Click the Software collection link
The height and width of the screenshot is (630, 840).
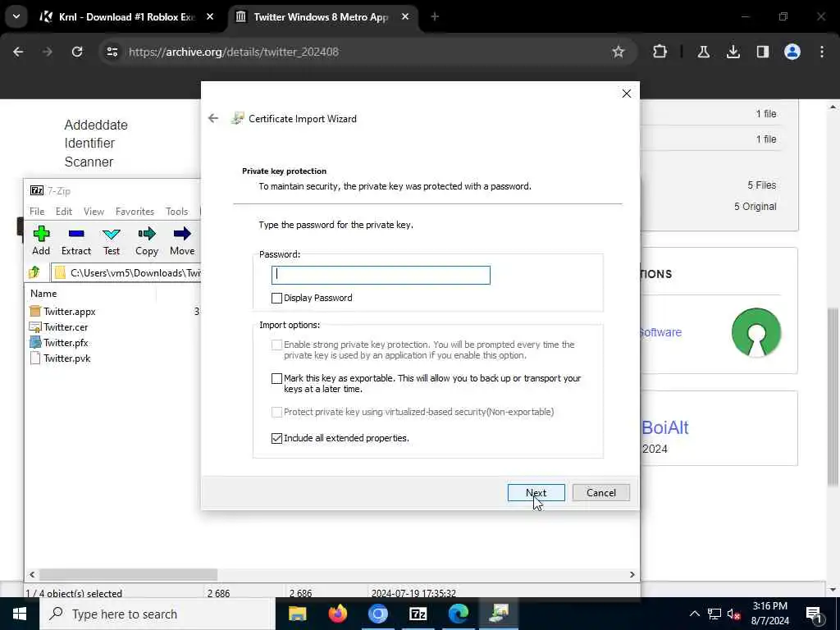pos(660,332)
